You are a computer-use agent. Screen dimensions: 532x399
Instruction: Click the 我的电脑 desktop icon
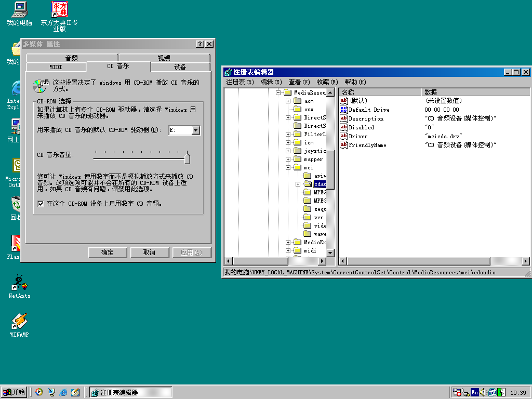coord(20,9)
